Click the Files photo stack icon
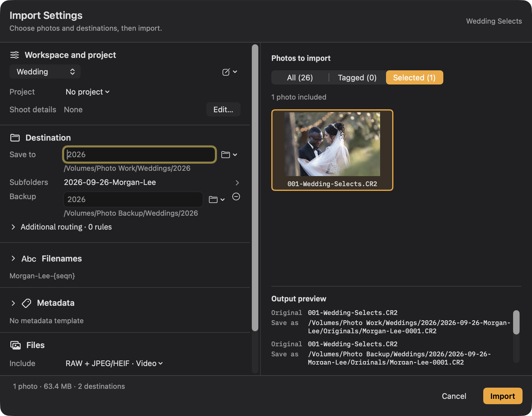 pyautogui.click(x=15, y=345)
